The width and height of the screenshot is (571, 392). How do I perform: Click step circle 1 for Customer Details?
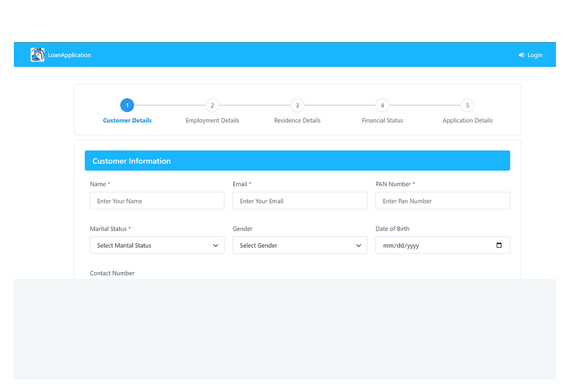point(127,105)
